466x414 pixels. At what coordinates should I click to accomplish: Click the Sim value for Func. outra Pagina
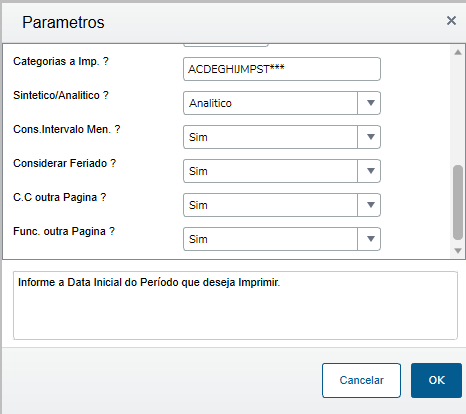(x=270, y=239)
